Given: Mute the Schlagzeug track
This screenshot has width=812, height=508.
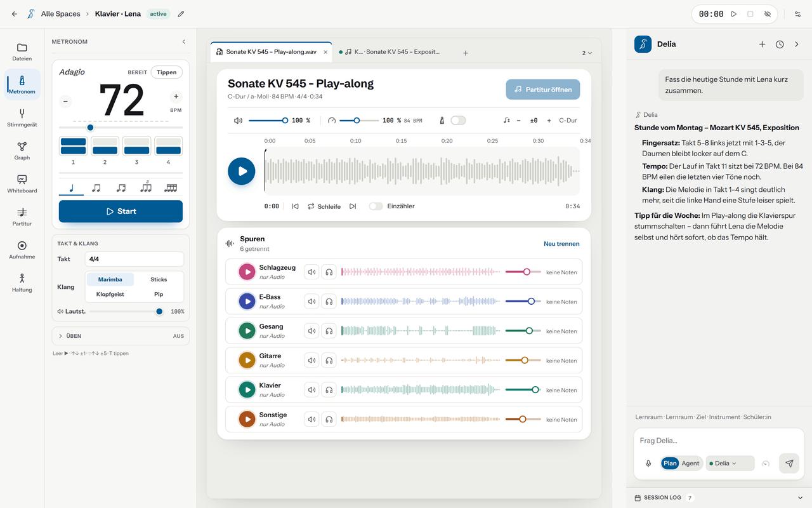Looking at the screenshot, I should click(x=311, y=272).
